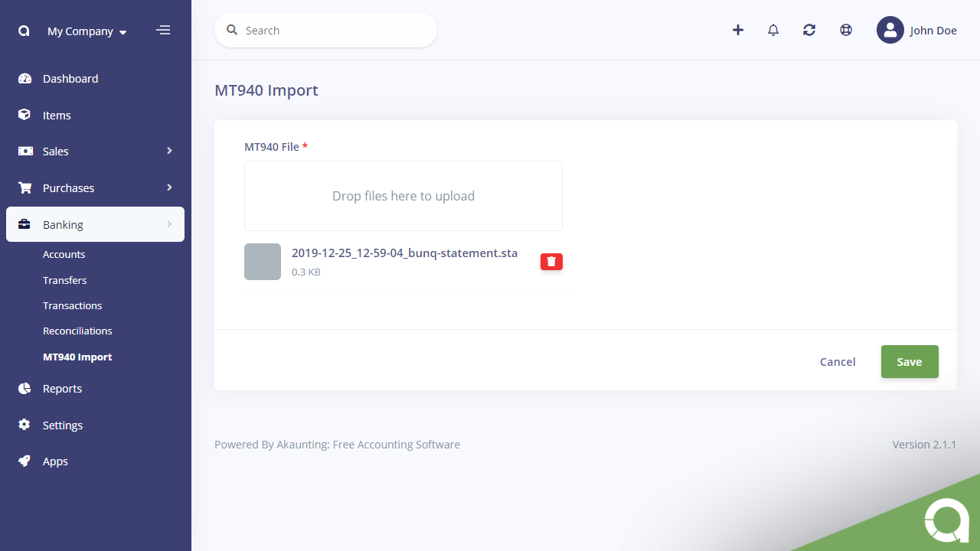Click the Apps sidebar entry
Image resolution: width=980 pixels, height=551 pixels.
(54, 461)
